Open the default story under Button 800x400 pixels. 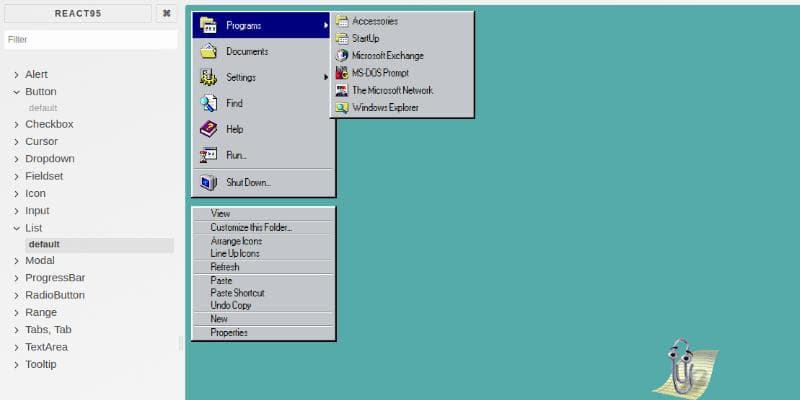pyautogui.click(x=43, y=108)
